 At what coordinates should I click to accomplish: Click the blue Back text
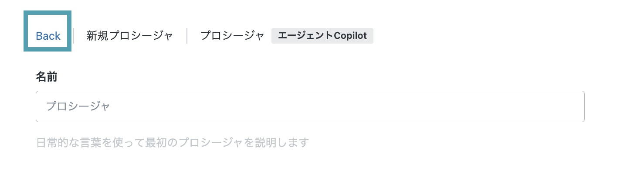[x=48, y=36]
